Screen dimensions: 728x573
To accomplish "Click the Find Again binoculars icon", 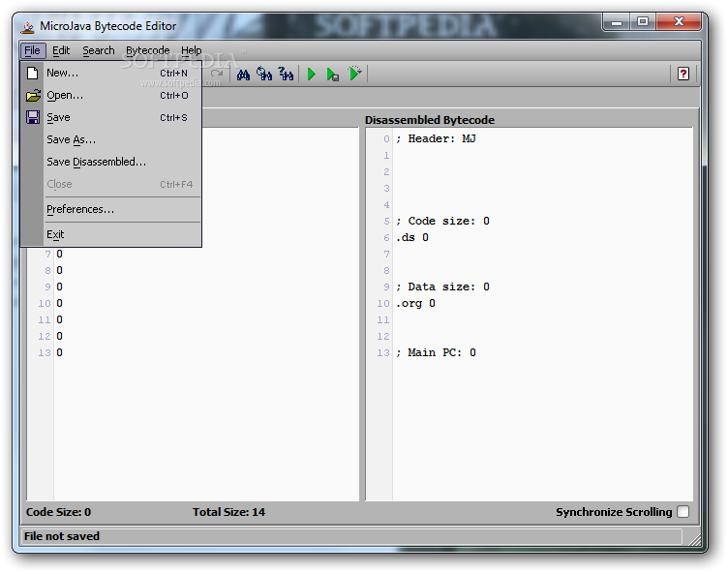I will coord(264,74).
